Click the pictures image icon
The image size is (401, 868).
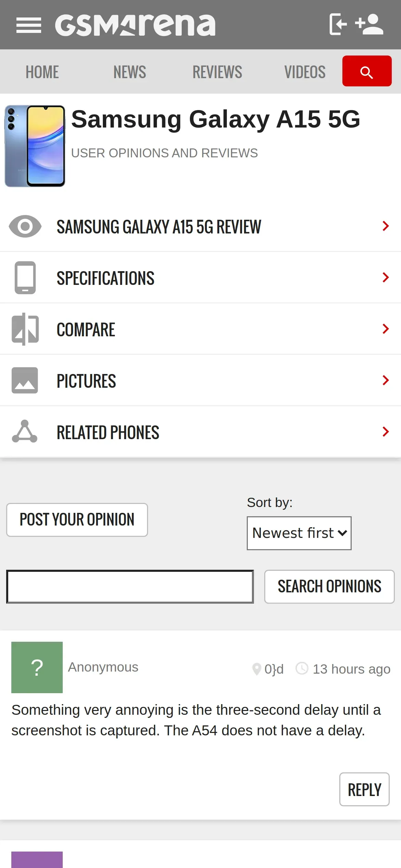(25, 381)
